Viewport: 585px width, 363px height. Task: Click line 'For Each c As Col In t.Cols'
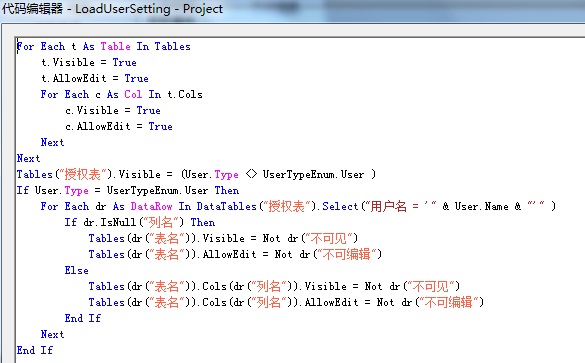122,94
